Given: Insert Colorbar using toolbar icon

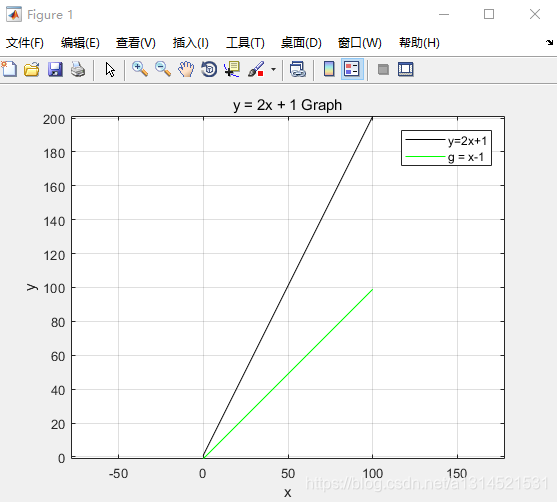Looking at the screenshot, I should tap(329, 69).
